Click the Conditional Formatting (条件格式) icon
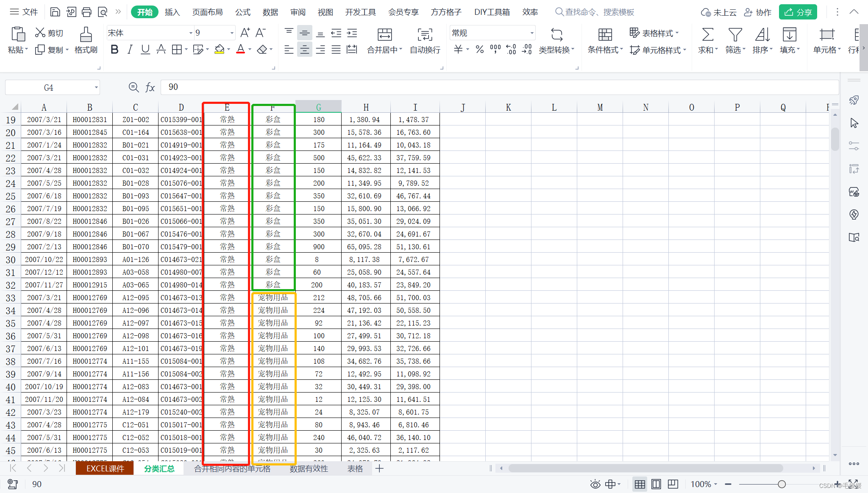 (605, 35)
